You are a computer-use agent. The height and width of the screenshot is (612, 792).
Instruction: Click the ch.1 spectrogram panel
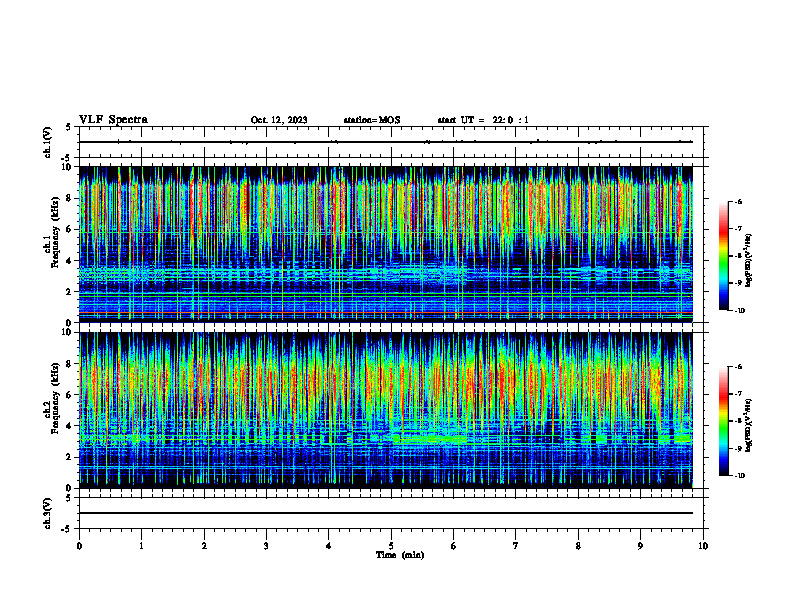pyautogui.click(x=385, y=244)
